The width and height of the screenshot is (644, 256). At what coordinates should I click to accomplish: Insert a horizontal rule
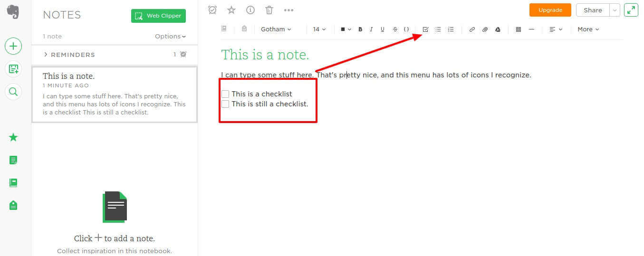(531, 29)
